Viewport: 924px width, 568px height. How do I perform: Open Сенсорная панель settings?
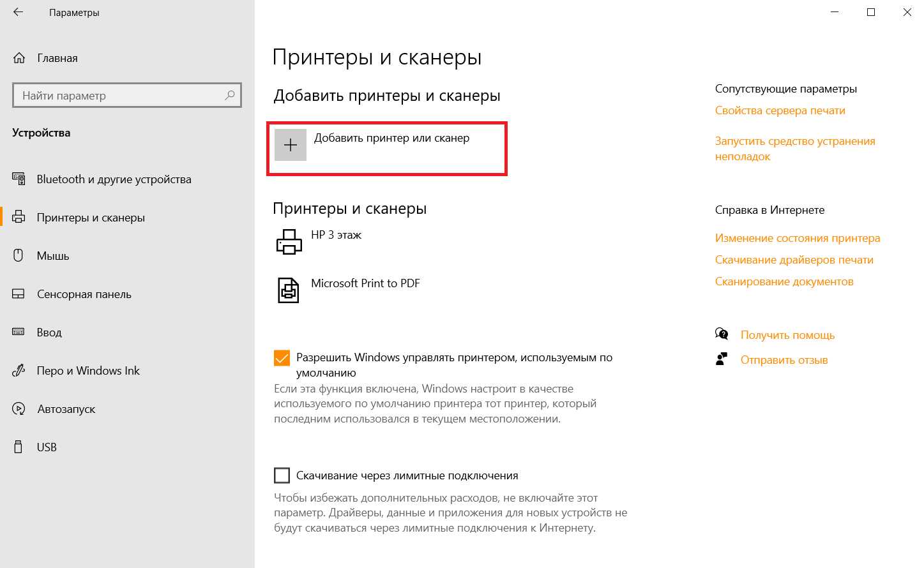point(84,294)
